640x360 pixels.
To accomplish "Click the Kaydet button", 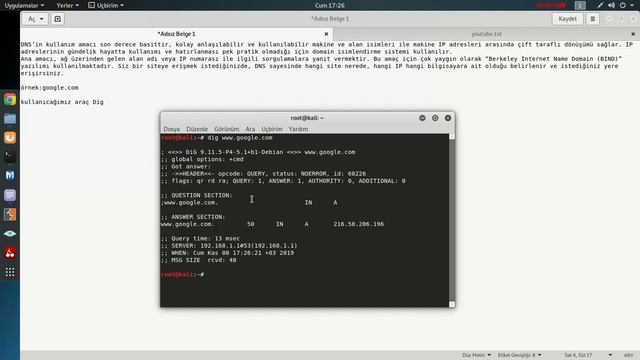I will pos(567,19).
